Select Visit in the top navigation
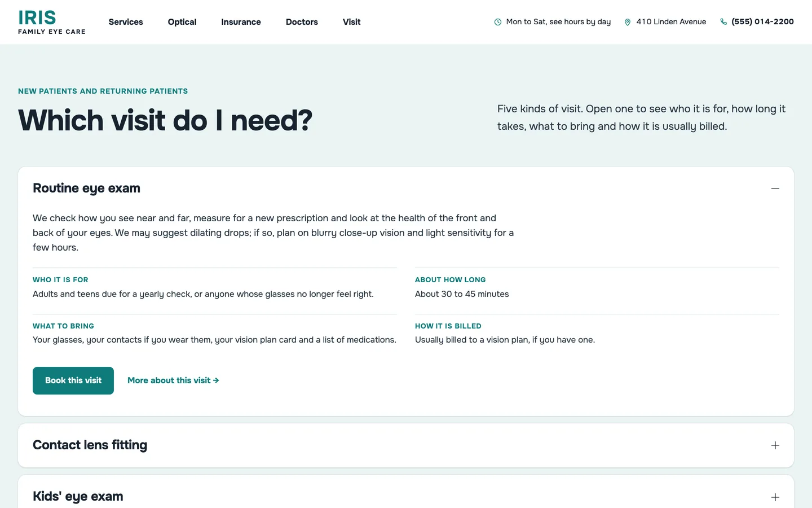 click(x=351, y=22)
